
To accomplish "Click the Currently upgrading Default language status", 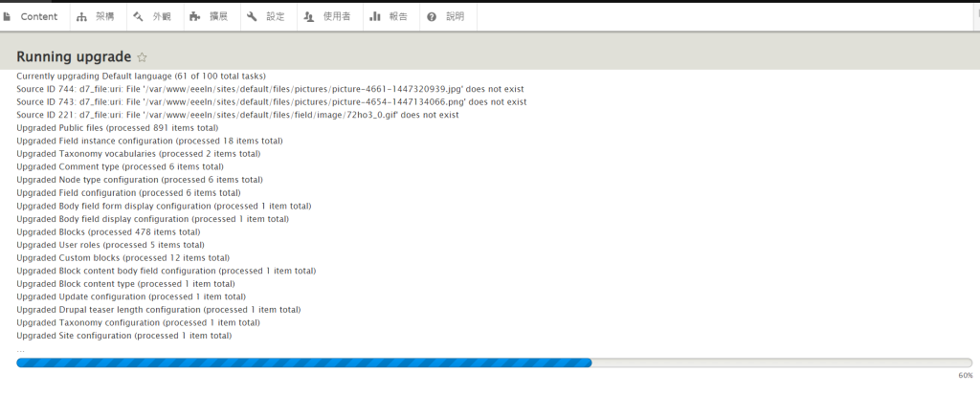I will 141,76.
